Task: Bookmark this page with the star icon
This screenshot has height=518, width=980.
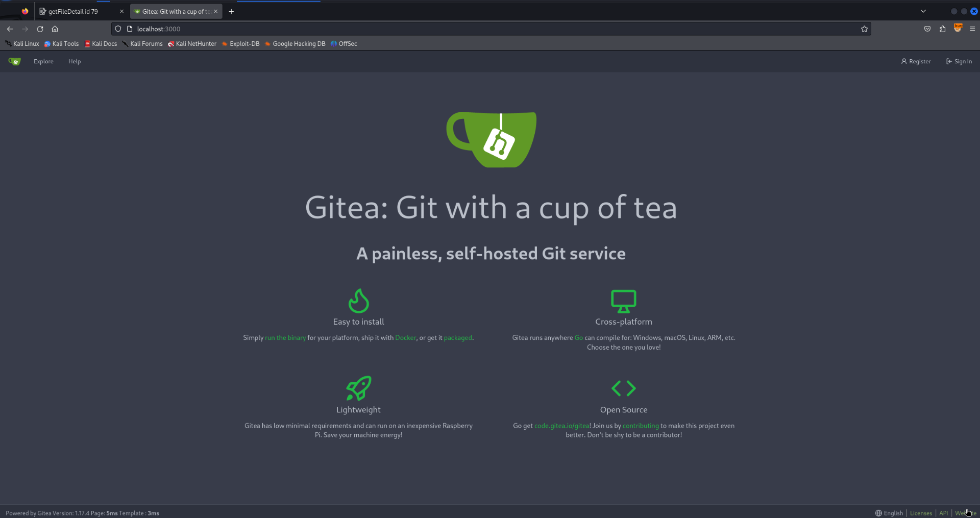Action: pyautogui.click(x=864, y=29)
